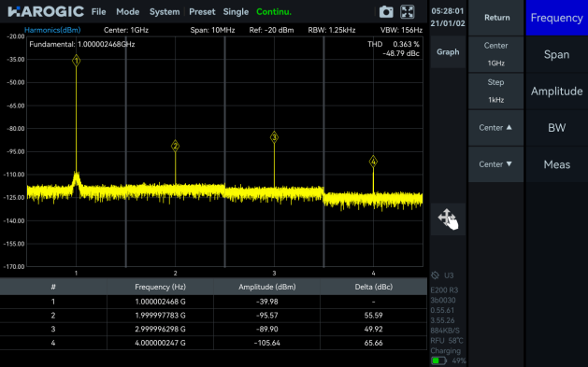Open the System menu
This screenshot has height=367, width=588.
coord(165,12)
